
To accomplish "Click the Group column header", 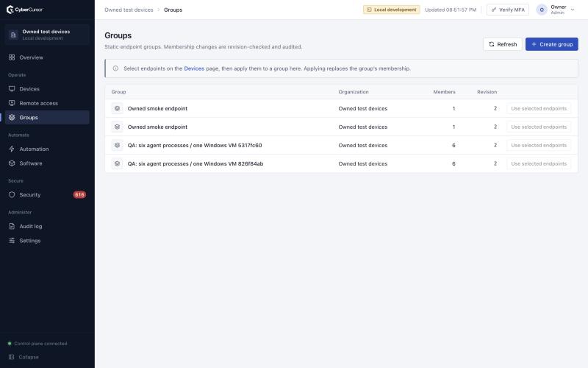I will (118, 92).
